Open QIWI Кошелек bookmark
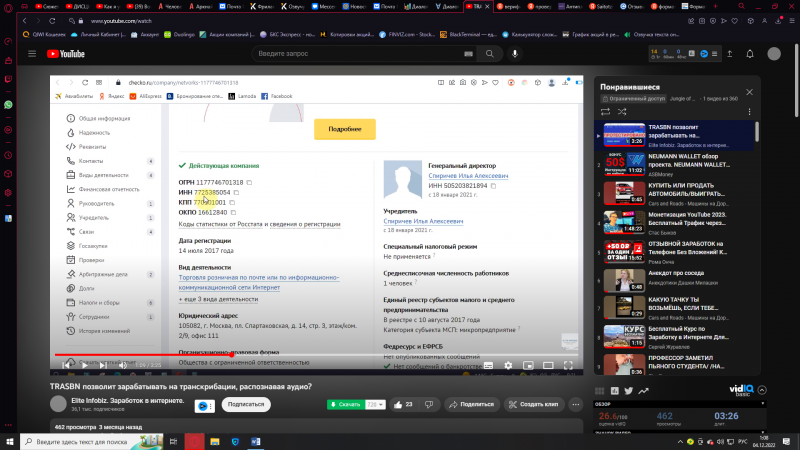This screenshot has width=800, height=450. [x=44, y=35]
